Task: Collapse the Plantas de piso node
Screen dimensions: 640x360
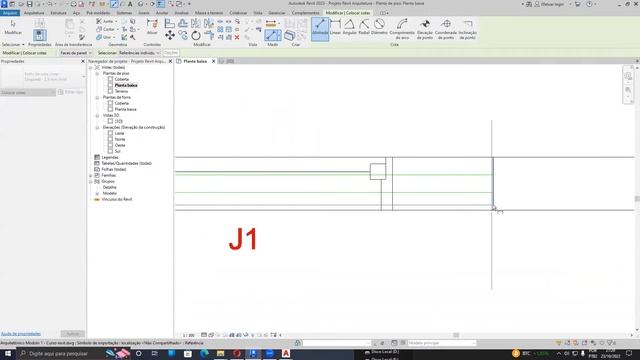Action: pos(97,73)
